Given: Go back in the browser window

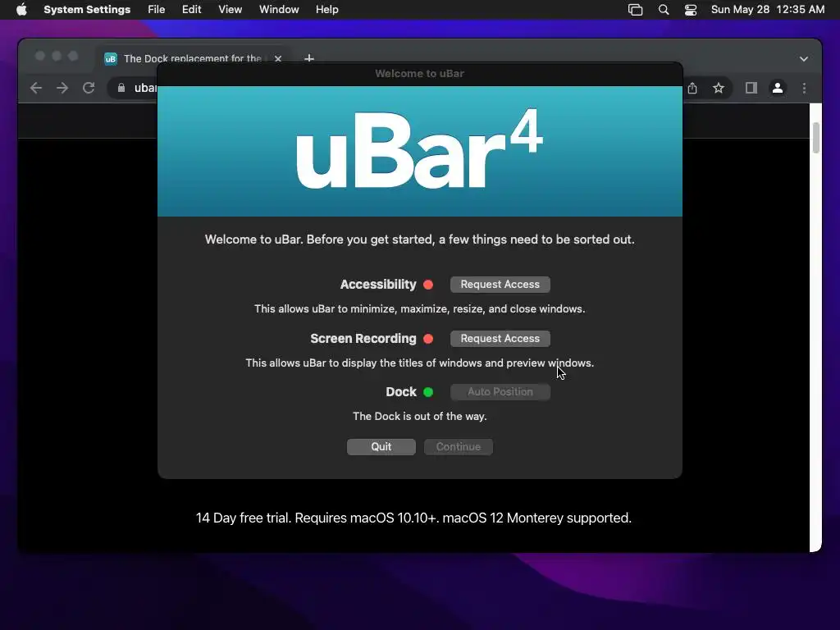Looking at the screenshot, I should point(36,88).
